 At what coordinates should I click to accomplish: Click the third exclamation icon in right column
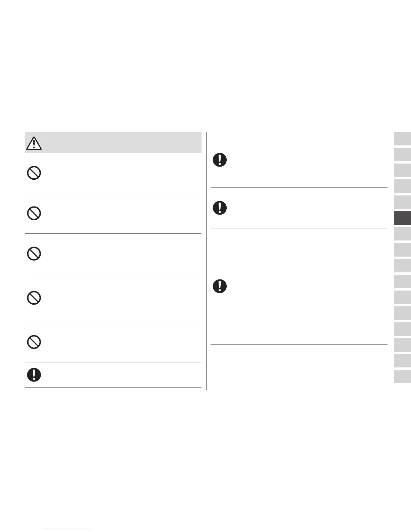220,286
